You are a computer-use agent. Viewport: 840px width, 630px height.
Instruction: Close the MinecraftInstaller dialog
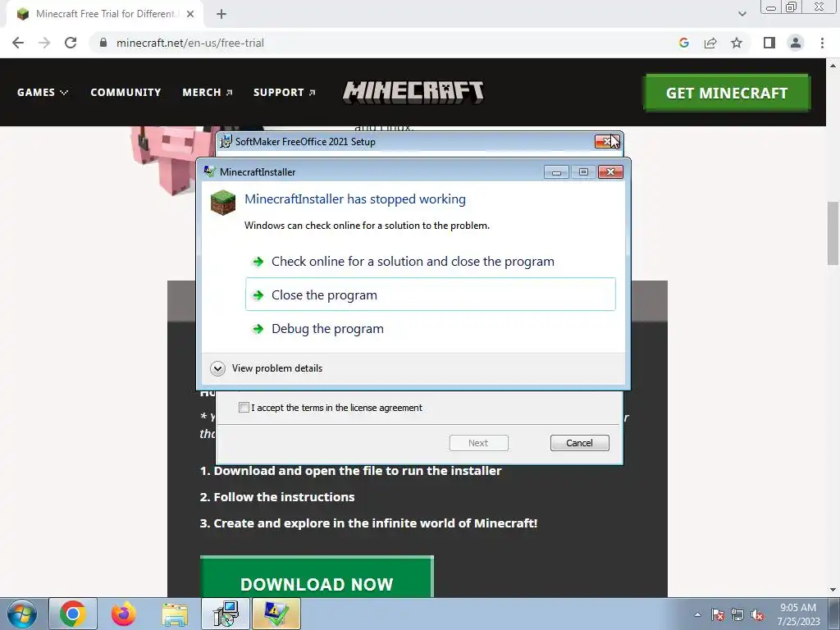[610, 172]
